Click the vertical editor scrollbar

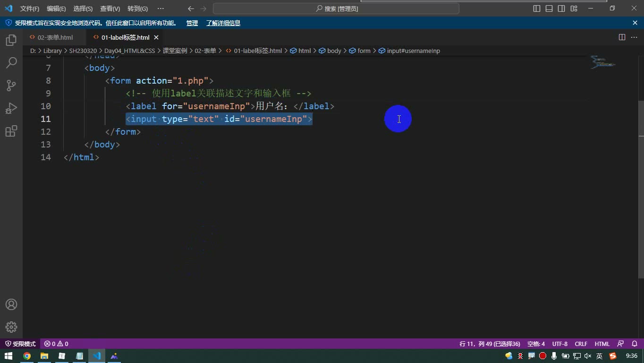tap(641, 189)
